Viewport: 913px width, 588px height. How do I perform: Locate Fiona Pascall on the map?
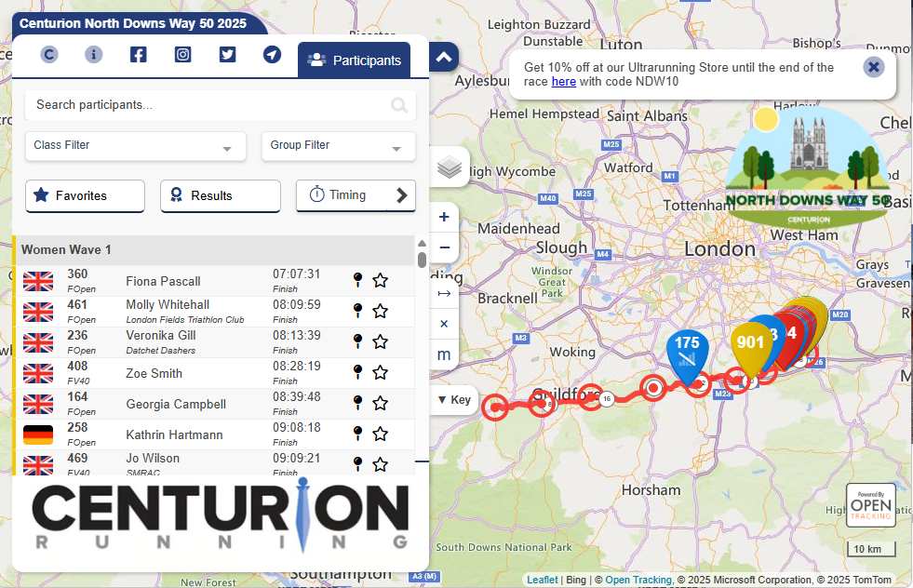pos(358,280)
